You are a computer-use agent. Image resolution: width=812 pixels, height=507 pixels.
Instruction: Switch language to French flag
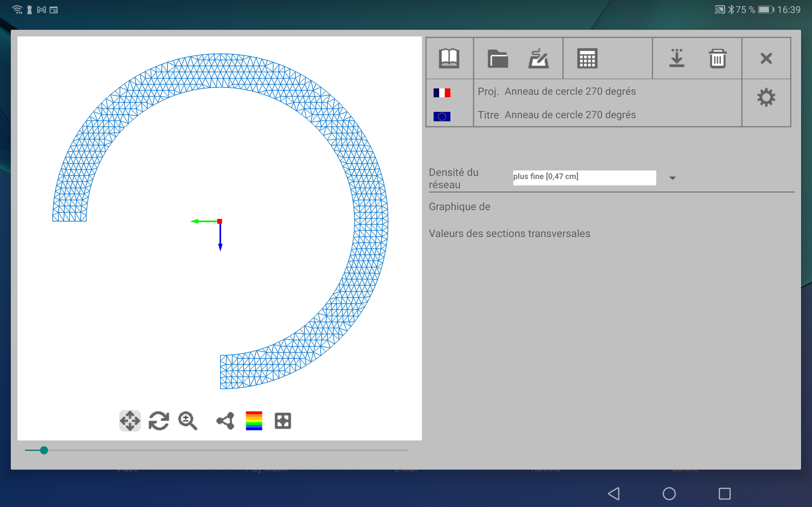point(442,93)
